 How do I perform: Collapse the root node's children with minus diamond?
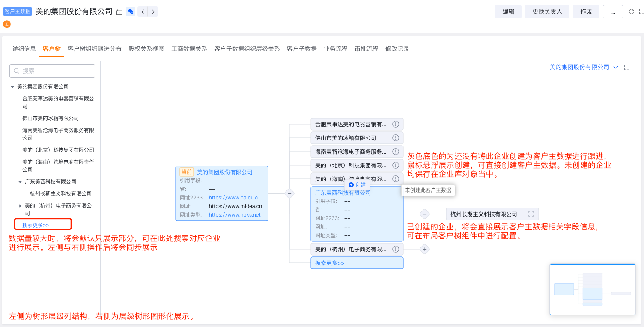(x=289, y=193)
